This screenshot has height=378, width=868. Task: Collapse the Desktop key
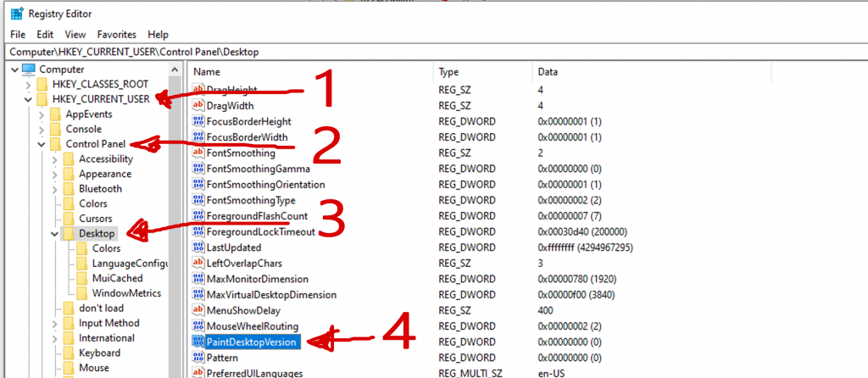[54, 234]
